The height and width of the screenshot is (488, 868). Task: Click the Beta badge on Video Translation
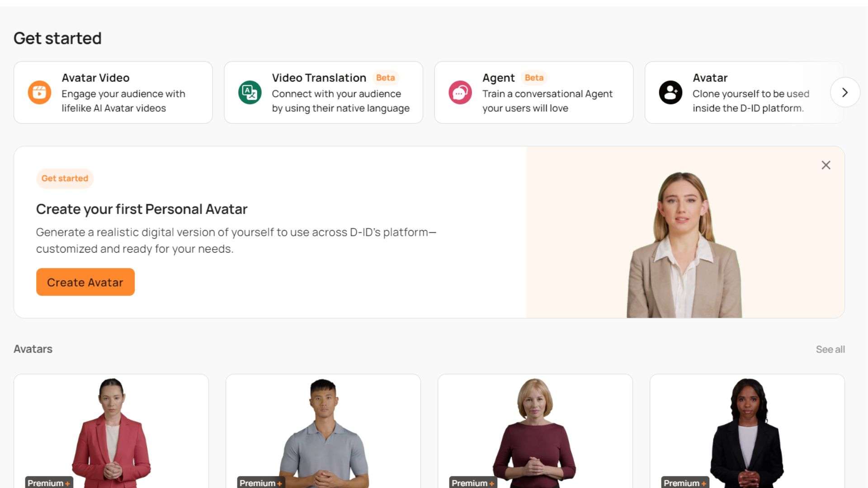[x=385, y=78]
